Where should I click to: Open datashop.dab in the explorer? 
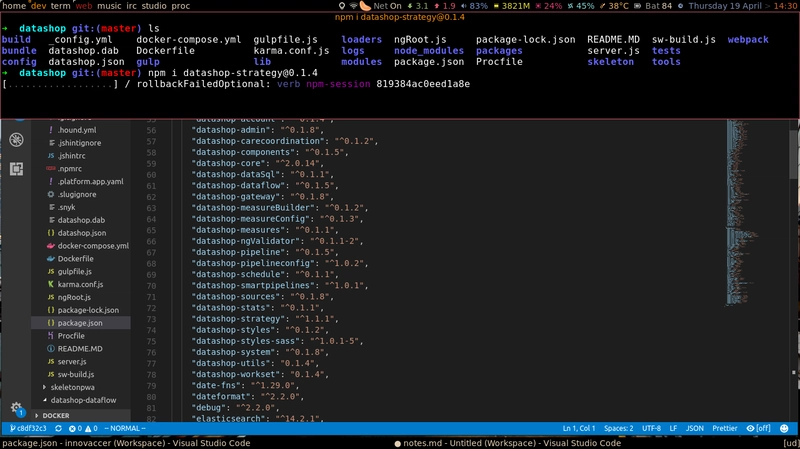point(81,220)
